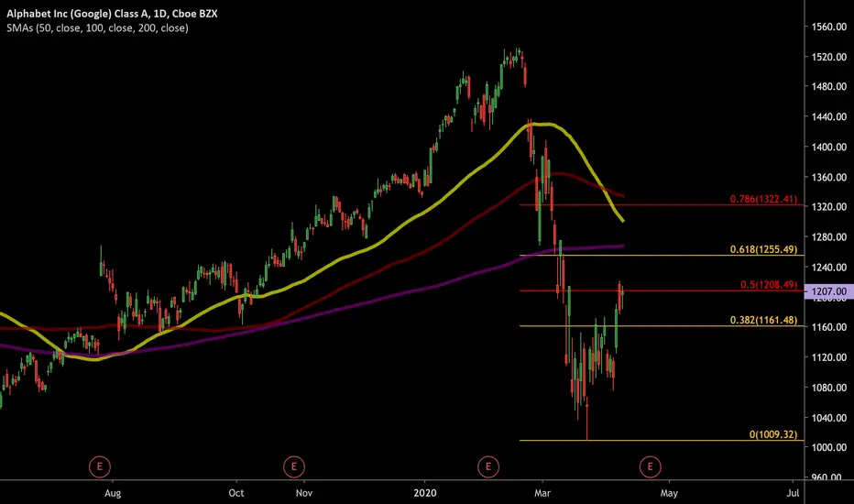The height and width of the screenshot is (504, 854).
Task: Click the 1520.00 price axis label
Action: pos(829,57)
